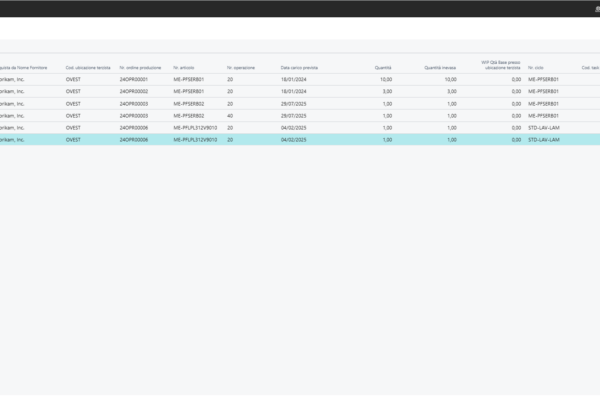This screenshot has height=403, width=600.
Task: Click Nr. ciclo value STD-LAV-LAM in highlighted row
Action: click(x=543, y=140)
